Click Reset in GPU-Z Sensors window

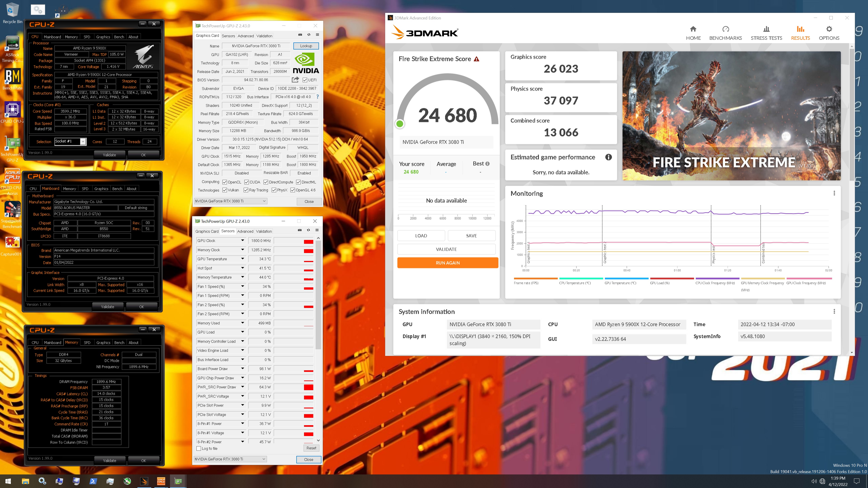point(311,448)
